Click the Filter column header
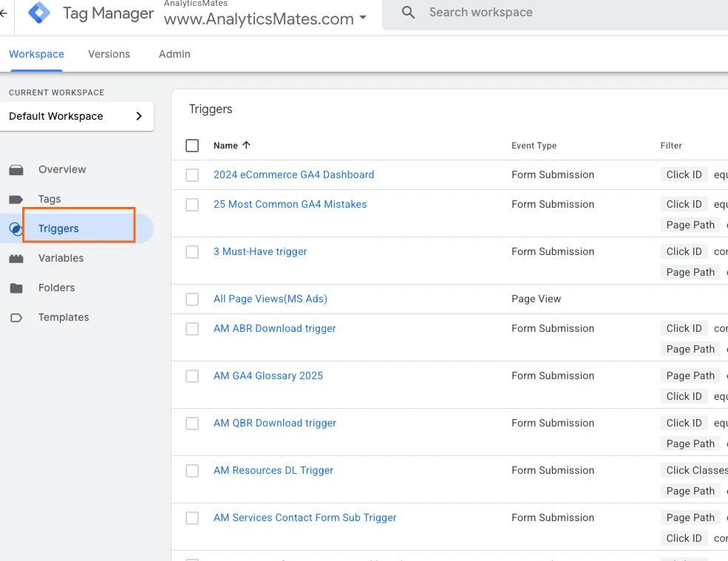The width and height of the screenshot is (728, 561). click(x=671, y=146)
